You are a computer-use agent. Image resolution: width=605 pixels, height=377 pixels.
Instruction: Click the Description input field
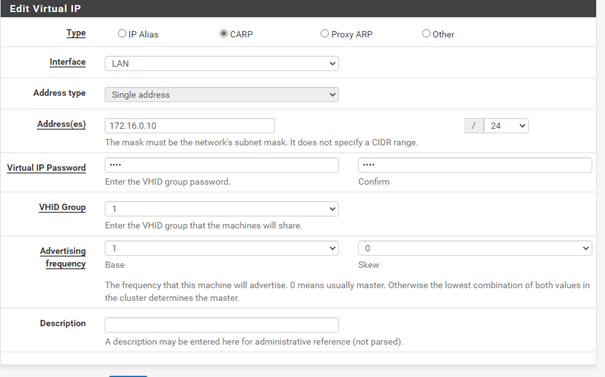(222, 325)
